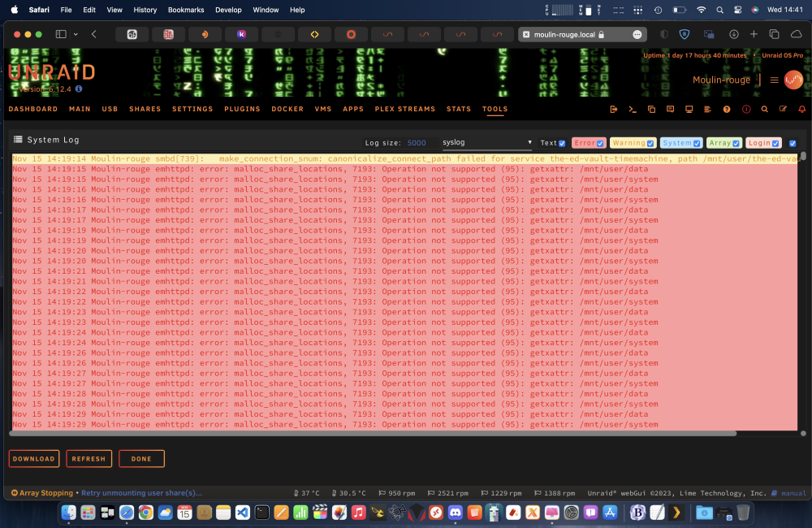812x528 pixels.
Task: Open Chrome in the Dock
Action: click(x=146, y=513)
